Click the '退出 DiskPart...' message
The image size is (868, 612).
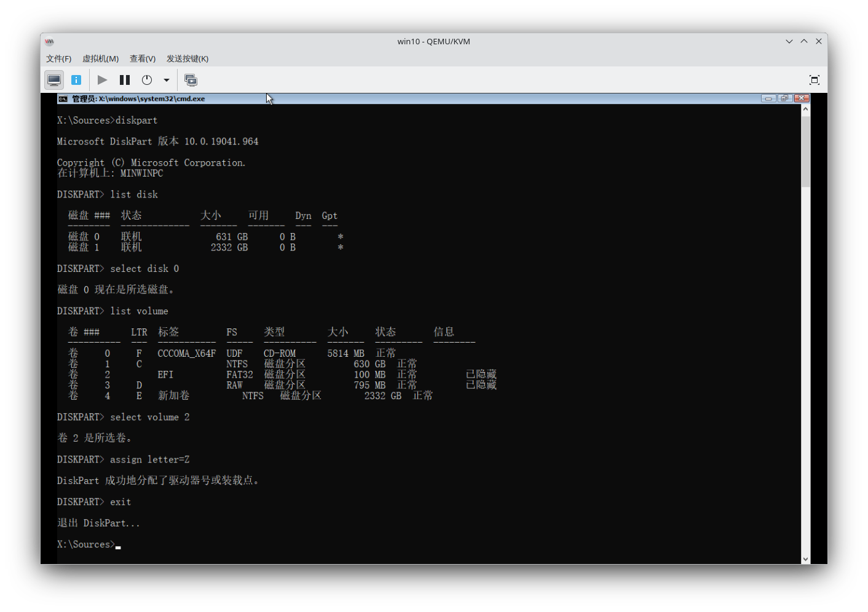[98, 523]
